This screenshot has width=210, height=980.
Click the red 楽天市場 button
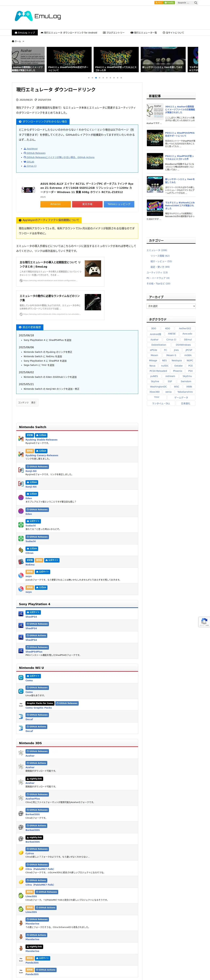[x=87, y=204]
